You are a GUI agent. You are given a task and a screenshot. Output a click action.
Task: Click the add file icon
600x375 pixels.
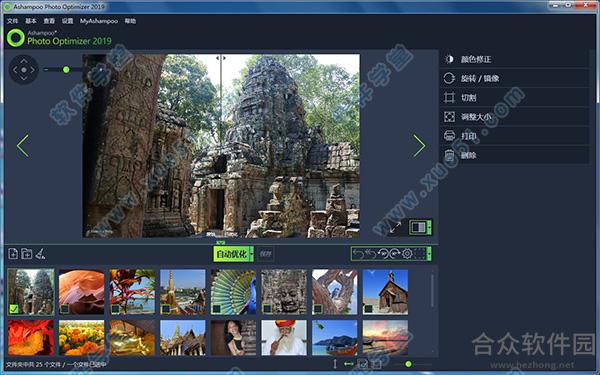tap(13, 253)
